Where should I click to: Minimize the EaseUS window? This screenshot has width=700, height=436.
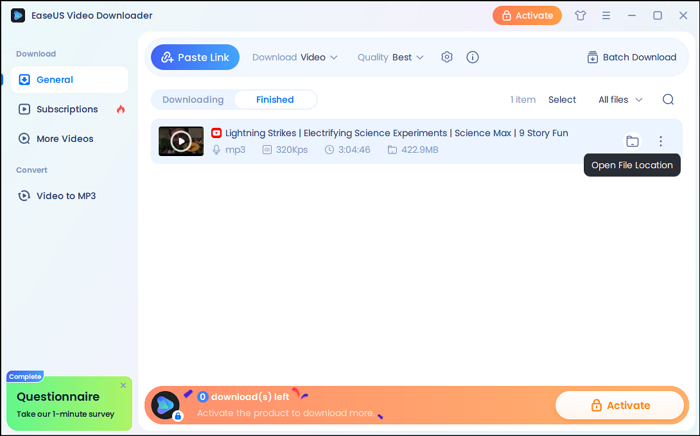click(x=632, y=16)
